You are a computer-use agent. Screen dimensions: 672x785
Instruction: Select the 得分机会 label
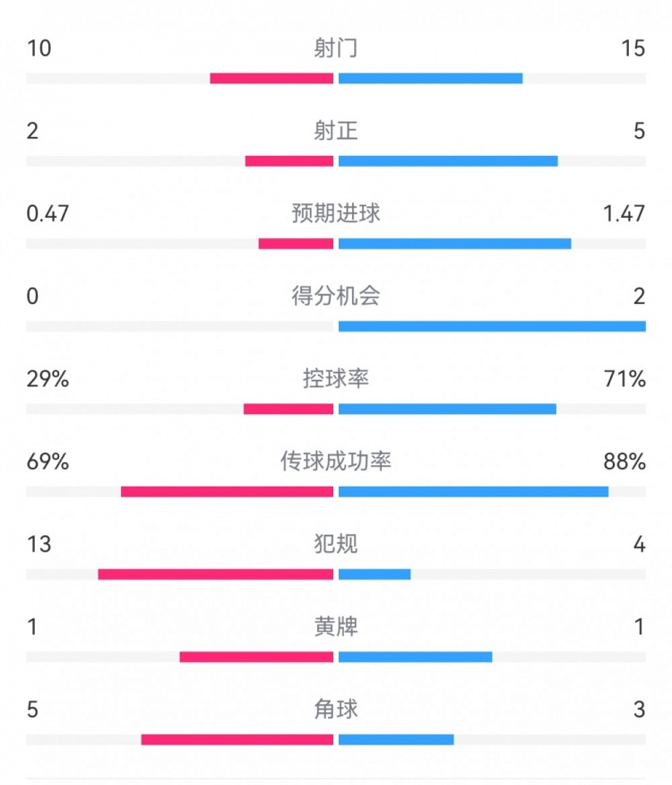(x=336, y=296)
